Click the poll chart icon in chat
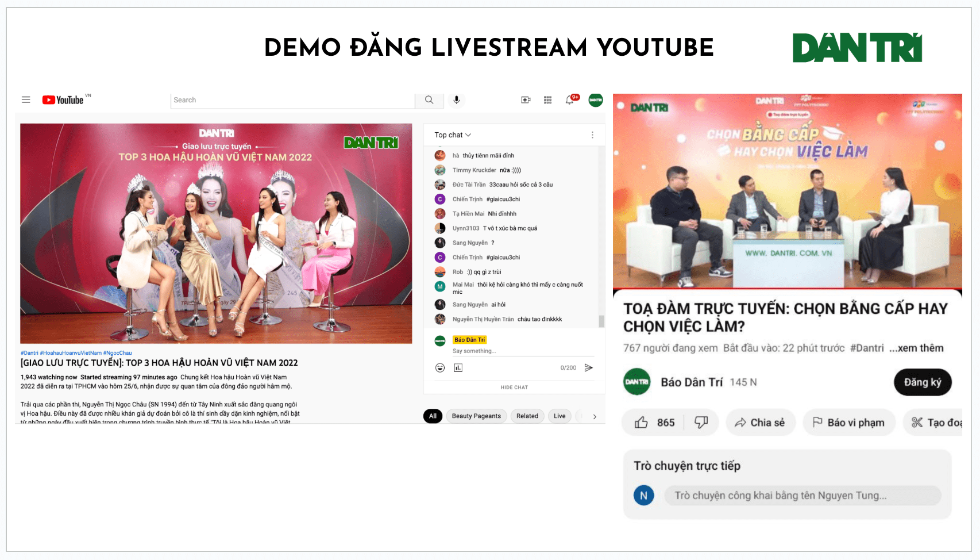 [458, 367]
